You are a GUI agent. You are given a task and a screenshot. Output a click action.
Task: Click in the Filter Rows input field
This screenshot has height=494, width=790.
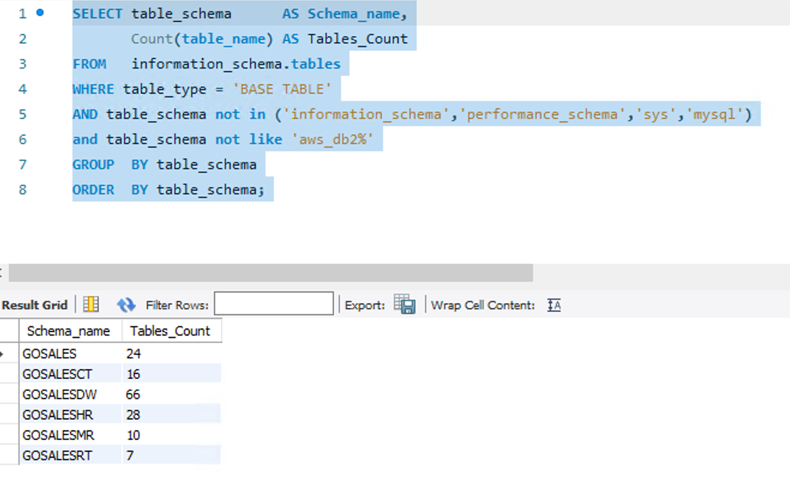tap(273, 304)
